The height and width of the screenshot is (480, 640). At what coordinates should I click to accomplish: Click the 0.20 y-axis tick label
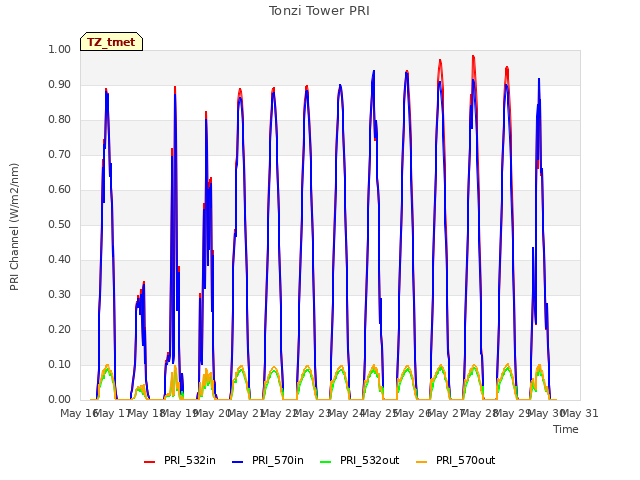point(60,329)
